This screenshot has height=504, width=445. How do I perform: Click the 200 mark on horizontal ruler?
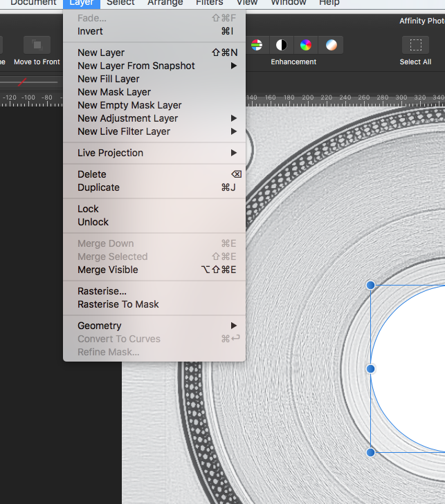(307, 97)
